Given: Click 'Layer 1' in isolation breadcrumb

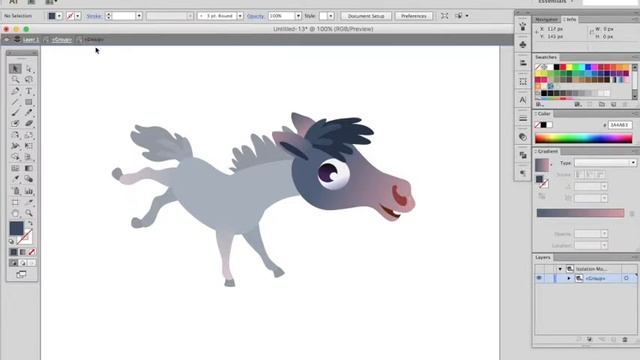Looking at the screenshot, I should (31, 40).
